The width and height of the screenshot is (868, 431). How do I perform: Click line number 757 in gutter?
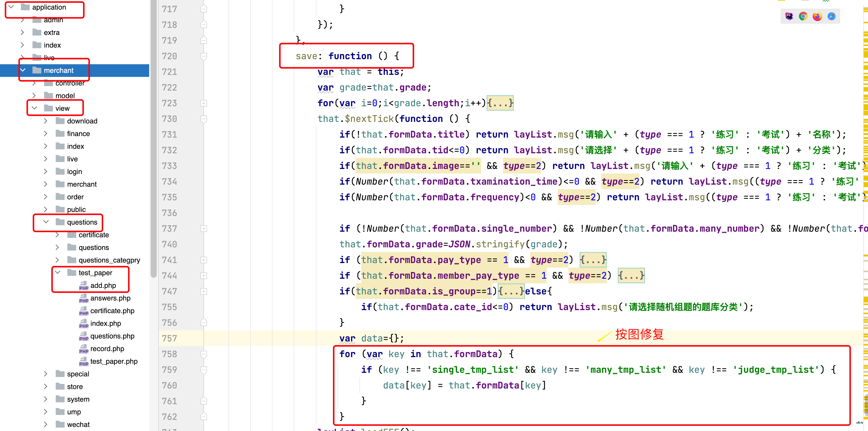click(x=169, y=338)
